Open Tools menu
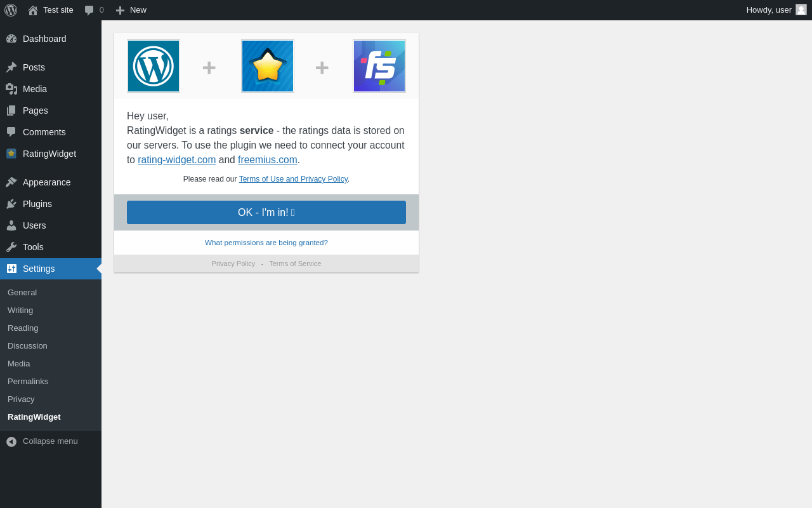This screenshot has width=812, height=508. [51, 247]
